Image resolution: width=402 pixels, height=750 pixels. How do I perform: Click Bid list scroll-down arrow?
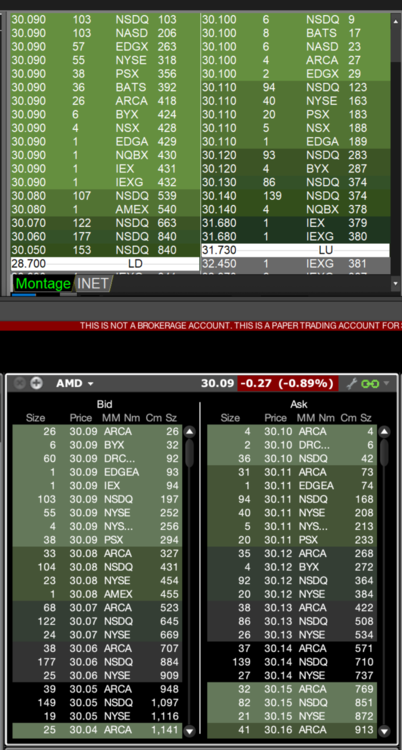(190, 730)
